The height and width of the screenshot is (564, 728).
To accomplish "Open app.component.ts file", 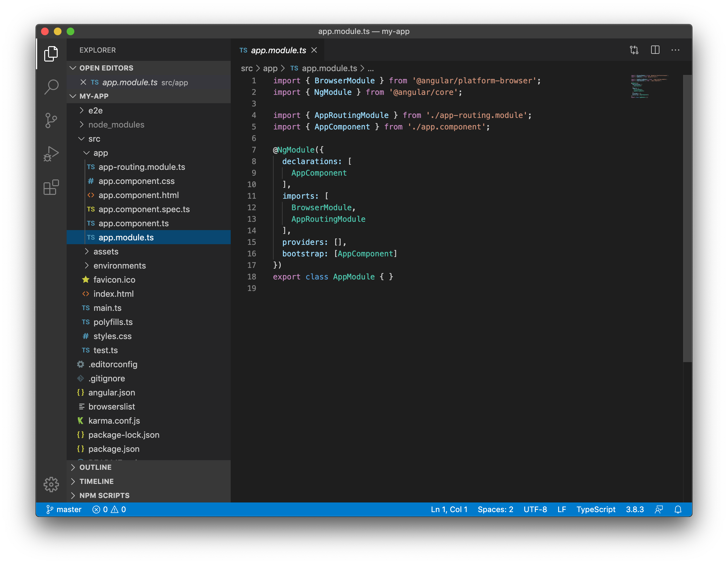I will [149, 223].
